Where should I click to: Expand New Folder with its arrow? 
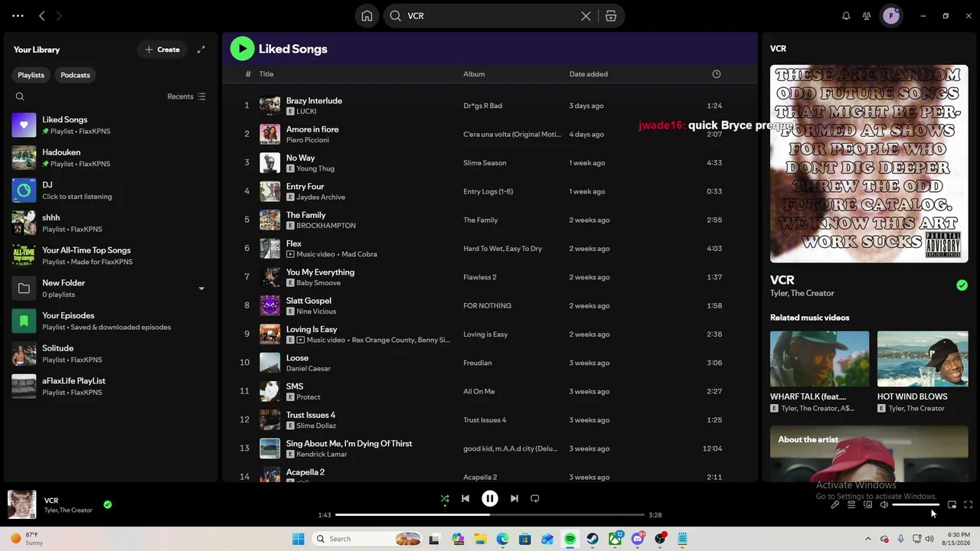tap(201, 289)
